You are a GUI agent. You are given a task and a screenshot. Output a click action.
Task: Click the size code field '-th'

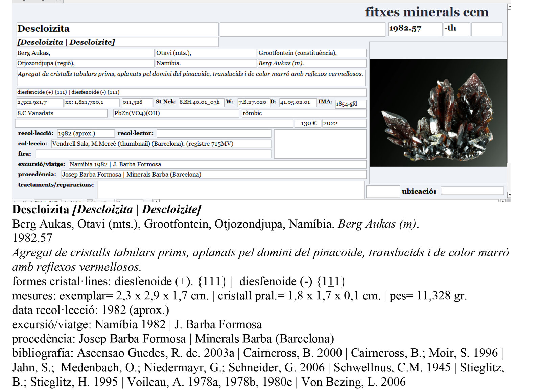(456, 29)
